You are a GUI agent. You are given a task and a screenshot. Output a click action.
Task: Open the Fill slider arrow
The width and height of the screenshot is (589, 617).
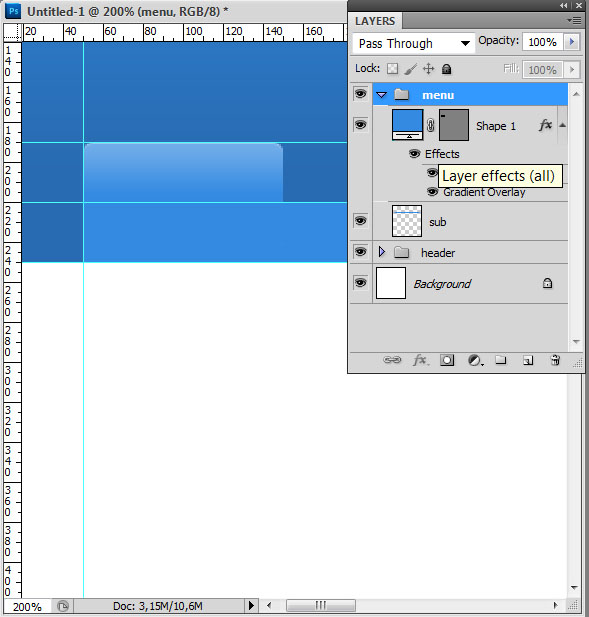coord(572,70)
